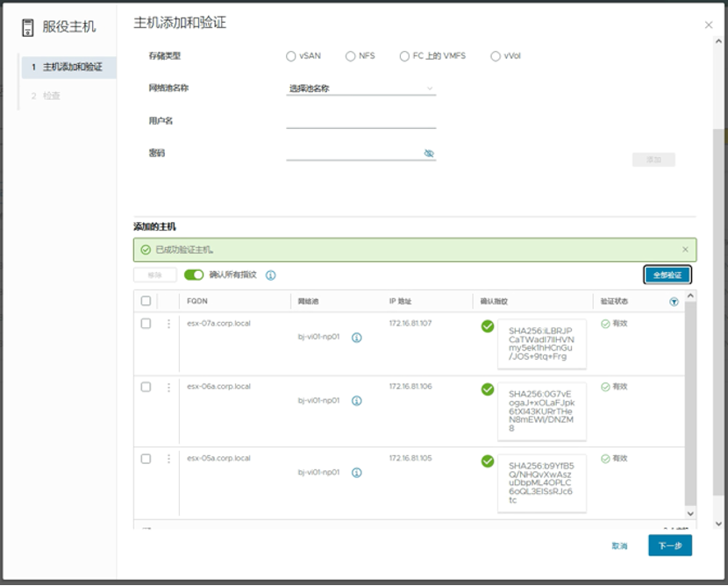Click 有效 status for esx-06a row
This screenshot has height=586, width=728.
614,387
